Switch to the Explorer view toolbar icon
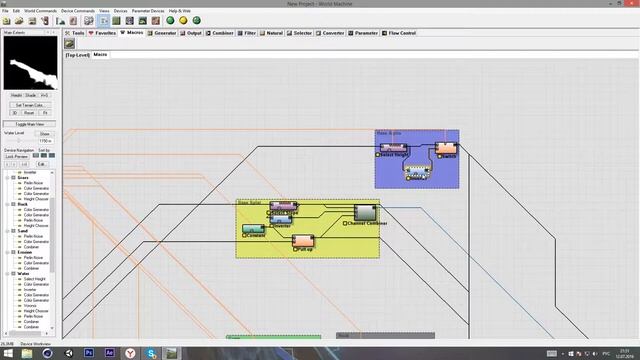Viewport: 640px width, 360px height. [x=130, y=20]
